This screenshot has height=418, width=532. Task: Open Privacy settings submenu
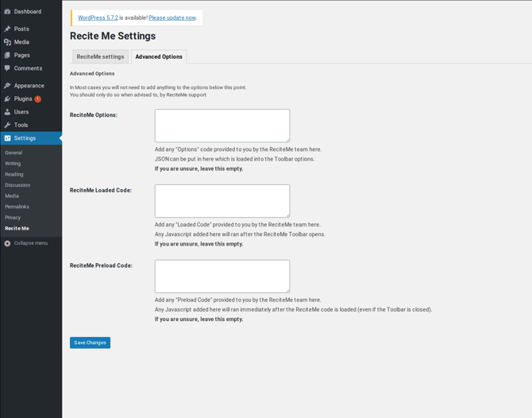[x=13, y=218]
